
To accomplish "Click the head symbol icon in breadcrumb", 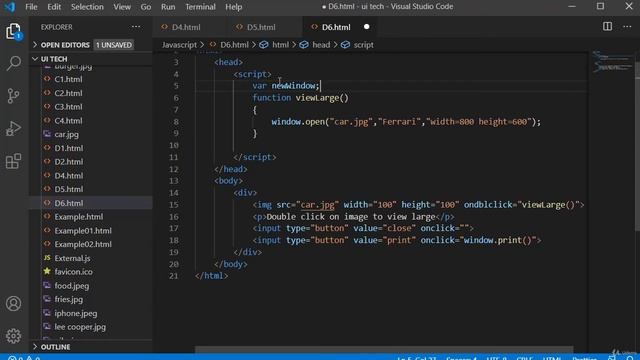I will (x=304, y=45).
